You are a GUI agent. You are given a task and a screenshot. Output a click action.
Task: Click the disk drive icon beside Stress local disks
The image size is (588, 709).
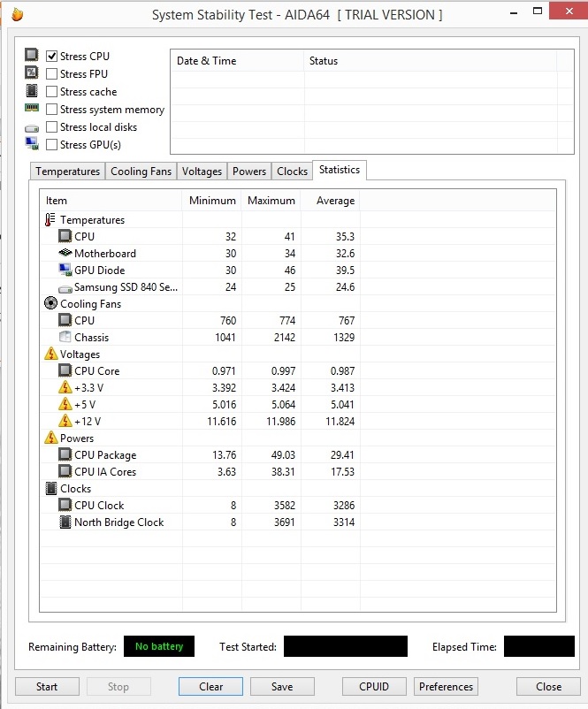(32, 128)
